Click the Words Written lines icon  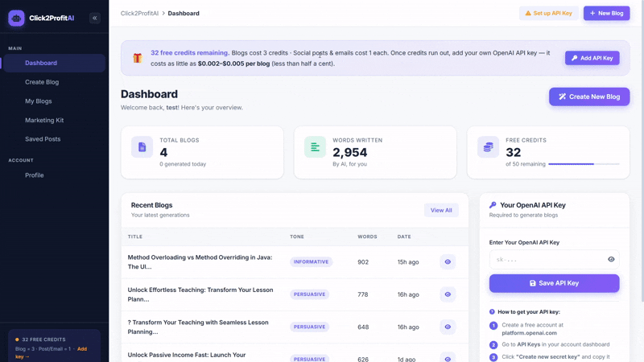315,147
